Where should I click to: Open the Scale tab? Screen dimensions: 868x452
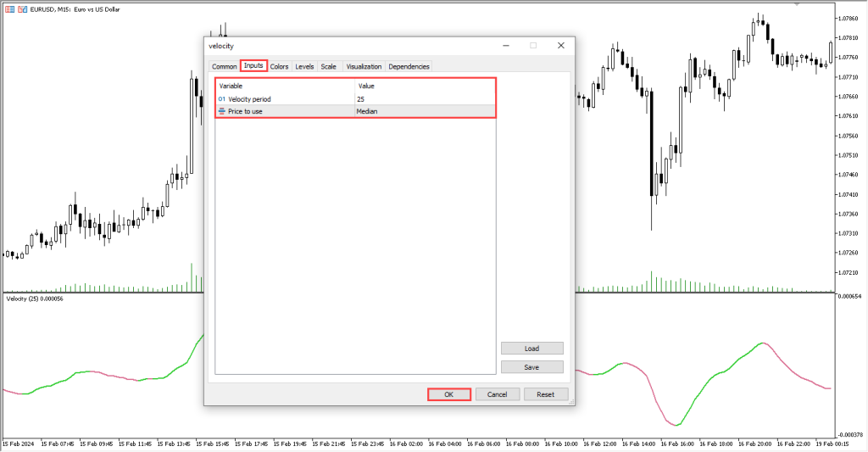328,66
